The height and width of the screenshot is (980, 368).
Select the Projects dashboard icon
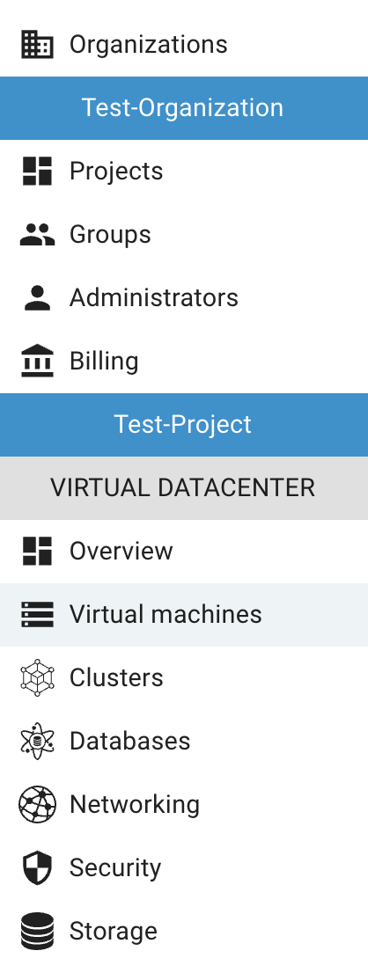click(x=37, y=172)
